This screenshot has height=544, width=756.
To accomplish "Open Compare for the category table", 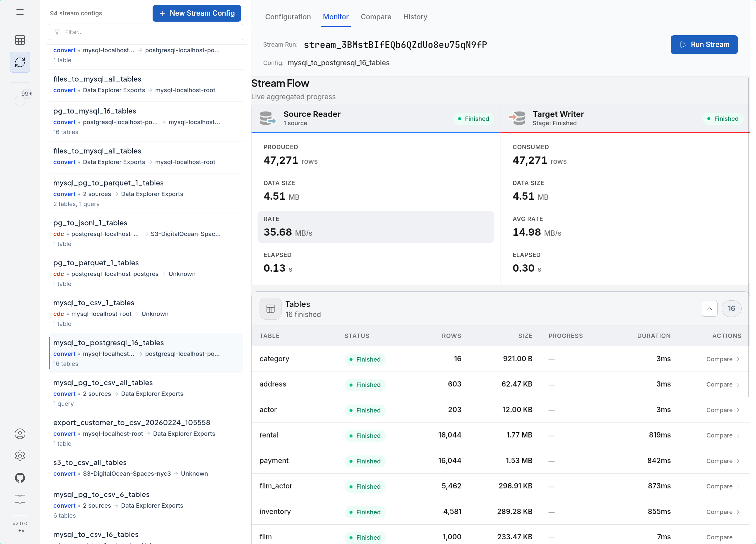I will coord(723,359).
